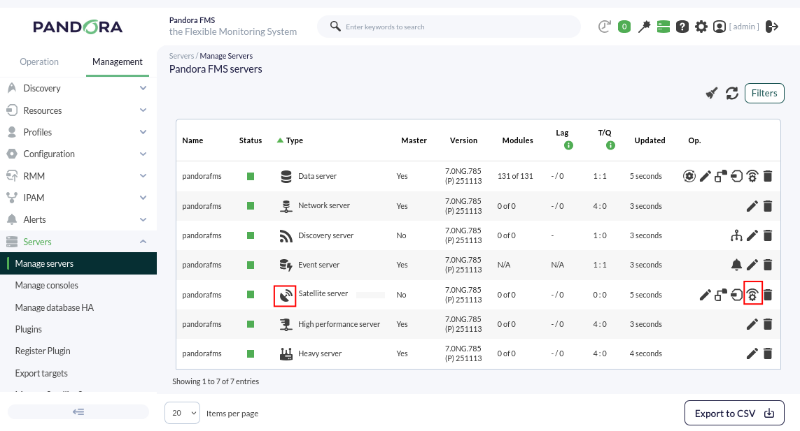The width and height of the screenshot is (800, 431).
Task: Expand the Alerts menu section
Action: tap(79, 219)
